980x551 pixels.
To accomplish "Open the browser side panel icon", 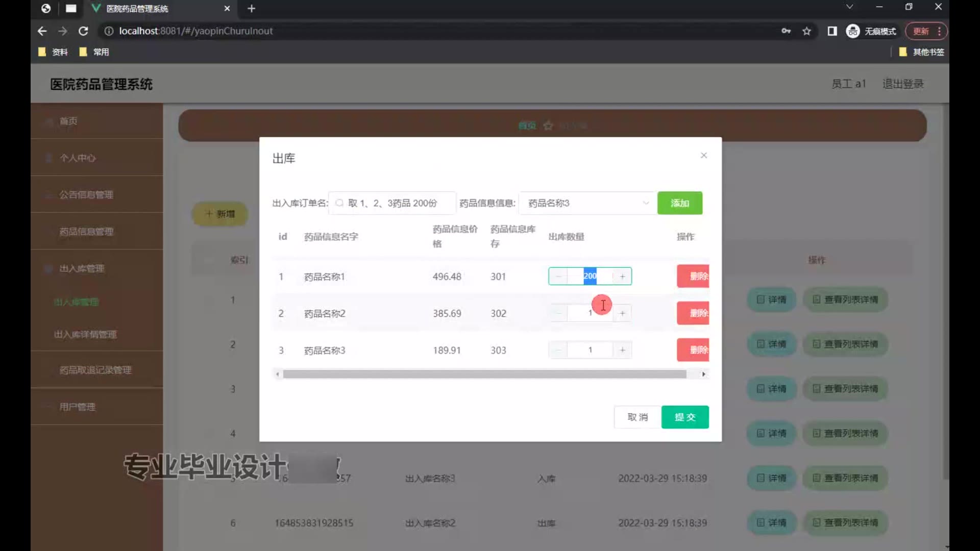I will [832, 31].
